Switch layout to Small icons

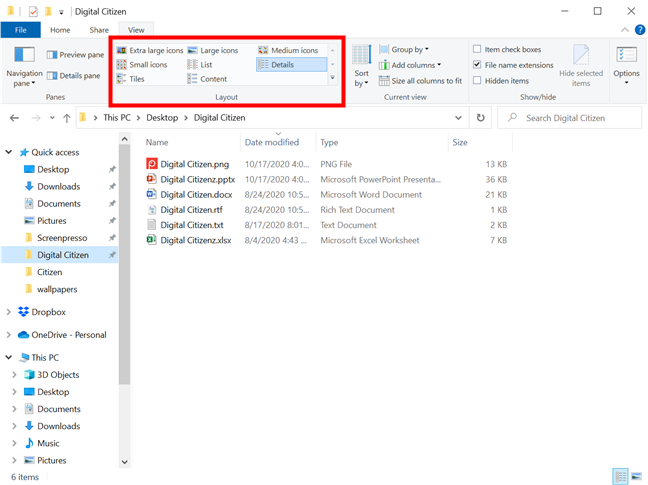[142, 65]
